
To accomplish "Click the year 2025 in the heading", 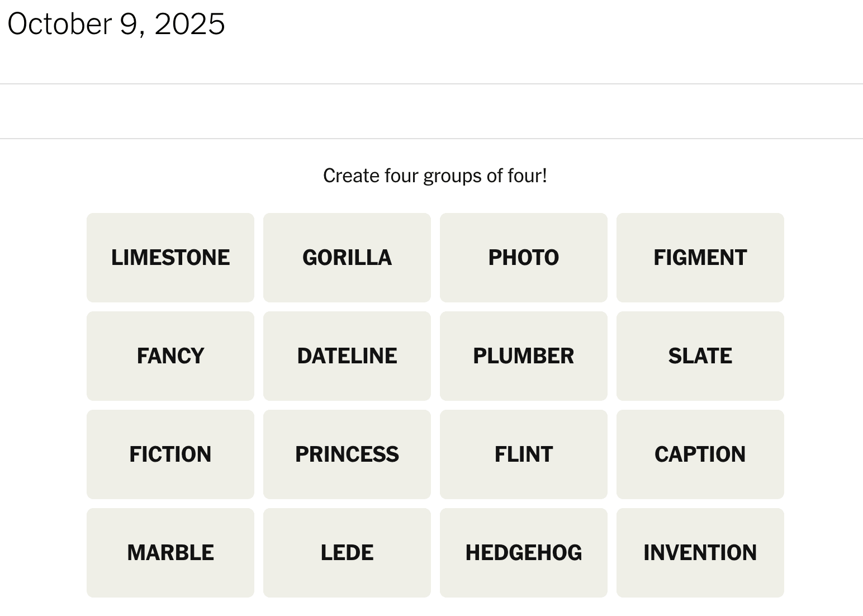I will 189,24.
